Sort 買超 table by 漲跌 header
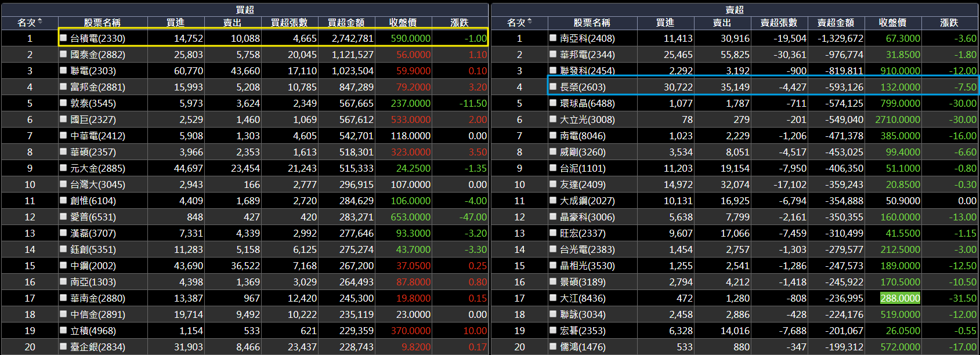The height and width of the screenshot is (355, 980). coord(460,23)
